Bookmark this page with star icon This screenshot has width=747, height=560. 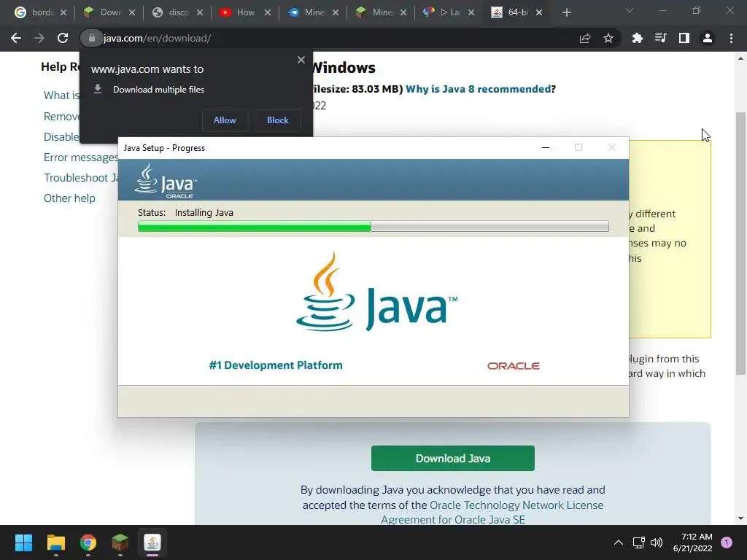608,38
